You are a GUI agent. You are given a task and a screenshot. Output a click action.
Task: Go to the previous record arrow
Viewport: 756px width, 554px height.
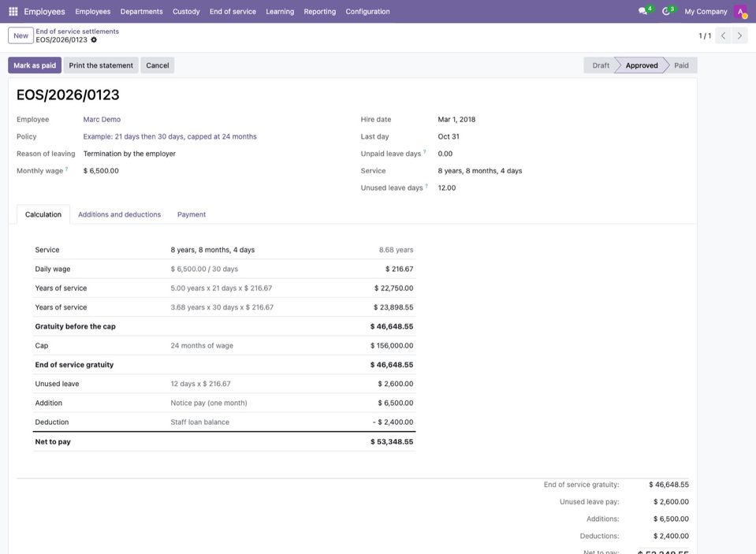tap(723, 35)
